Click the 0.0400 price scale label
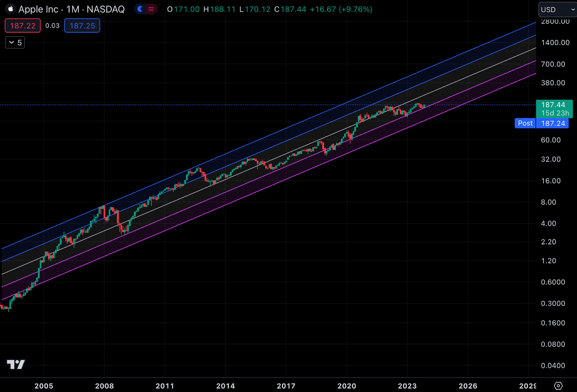Screen dimensions: 577x392 (x=553, y=365)
